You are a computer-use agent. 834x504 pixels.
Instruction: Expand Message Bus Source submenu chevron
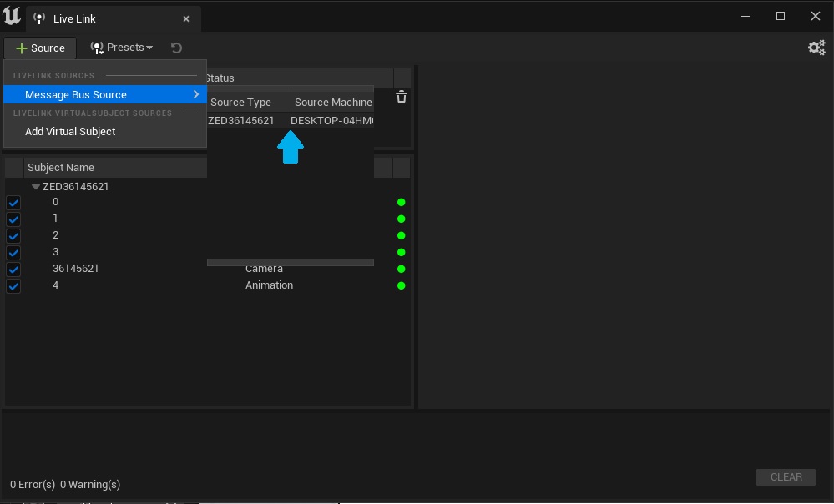coord(196,94)
